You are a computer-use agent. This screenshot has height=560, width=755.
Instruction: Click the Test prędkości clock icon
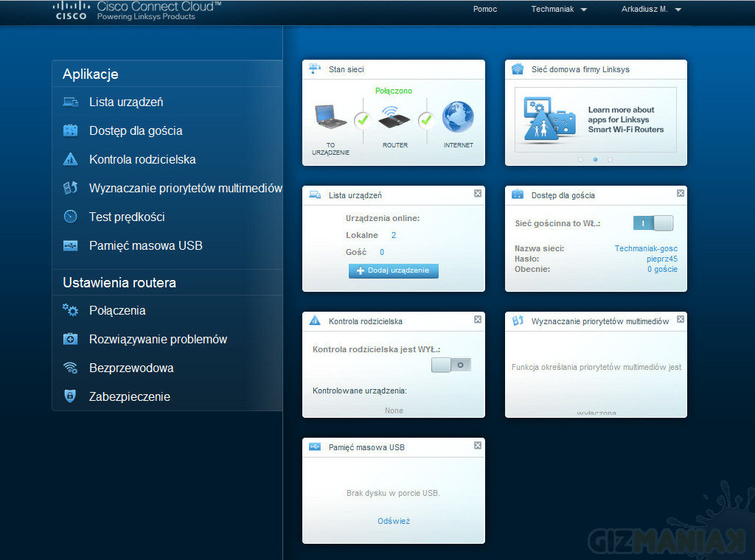point(71,217)
